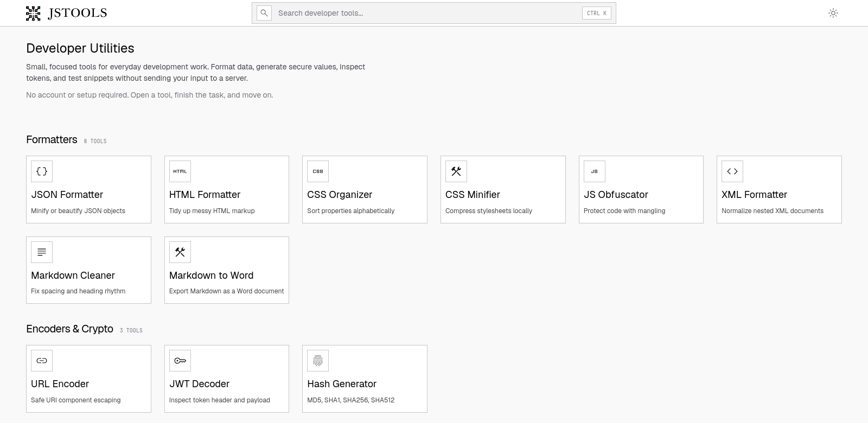Click "MD5, SHA1, SHA256, SHA512" description

[350, 400]
